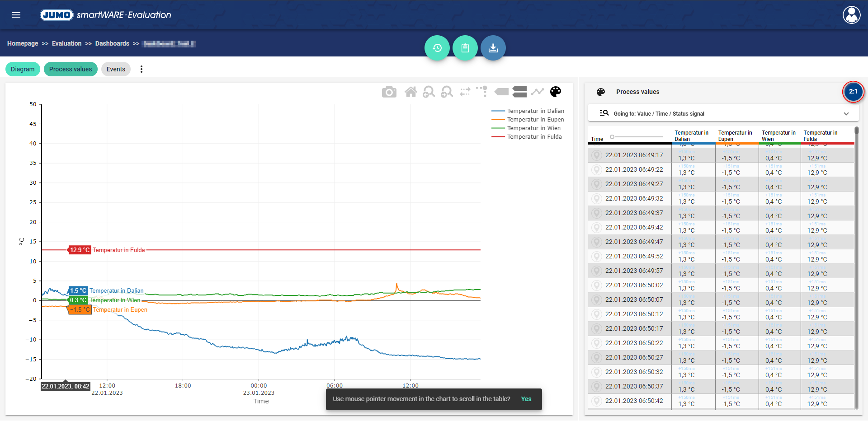Click the download button in header
The width and height of the screenshot is (868, 421).
click(x=493, y=48)
